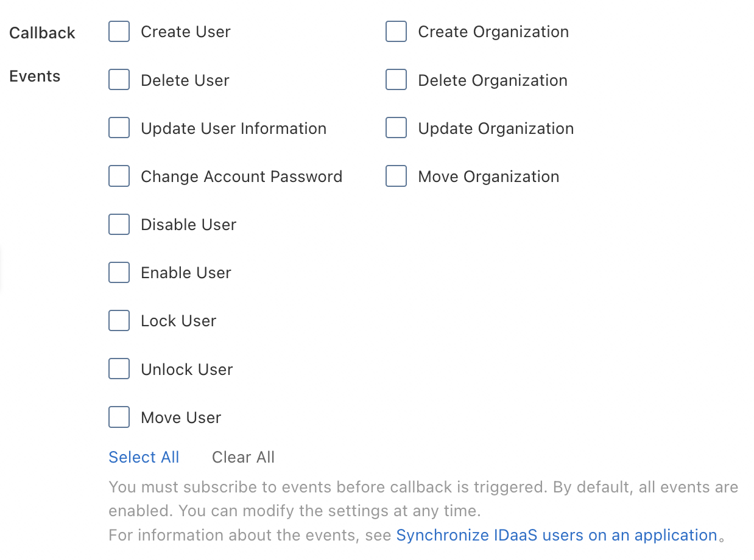This screenshot has width=754, height=560.
Task: Click the Select All link
Action: click(x=144, y=457)
